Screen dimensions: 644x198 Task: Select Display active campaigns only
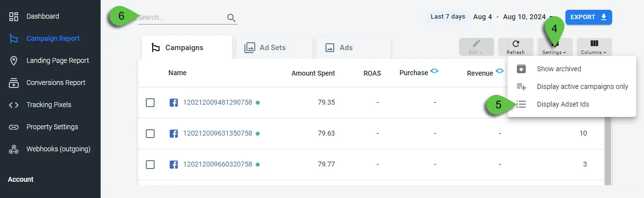[x=572, y=86]
